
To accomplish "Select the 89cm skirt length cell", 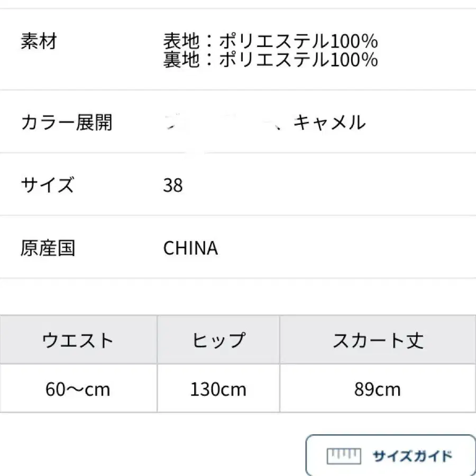I will [x=378, y=390].
